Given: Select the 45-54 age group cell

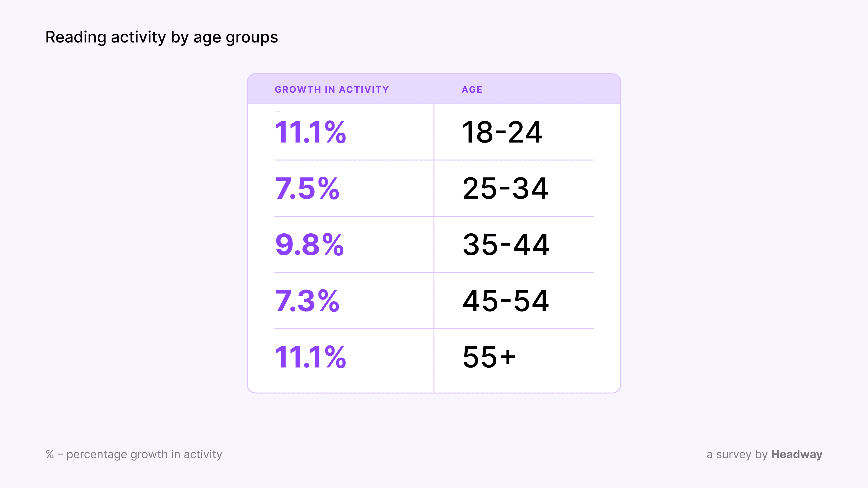Looking at the screenshot, I should click(505, 301).
